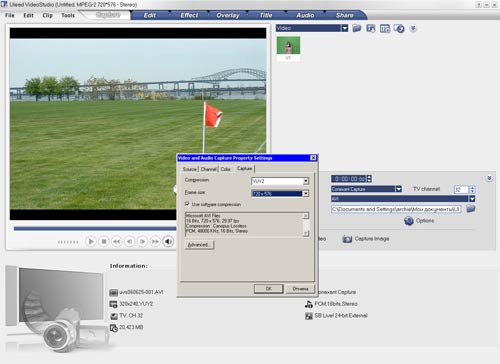
Task: Stop the preview playback
Action: point(104,241)
